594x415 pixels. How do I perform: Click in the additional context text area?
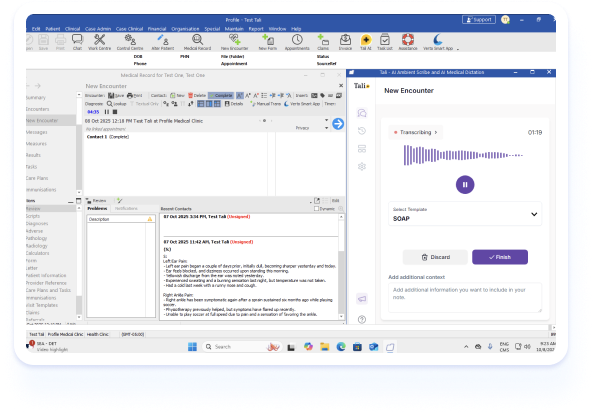coord(465,298)
